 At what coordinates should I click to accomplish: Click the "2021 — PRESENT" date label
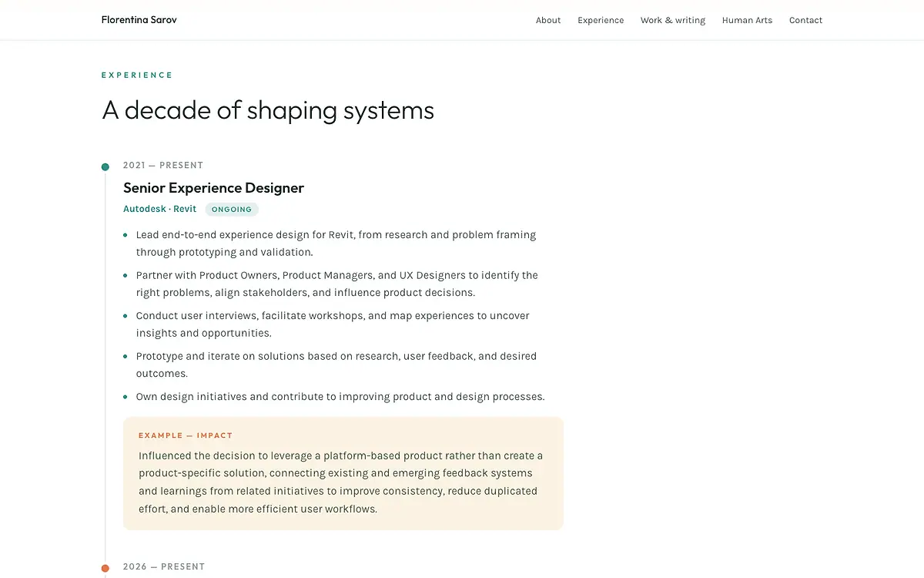[x=163, y=165]
